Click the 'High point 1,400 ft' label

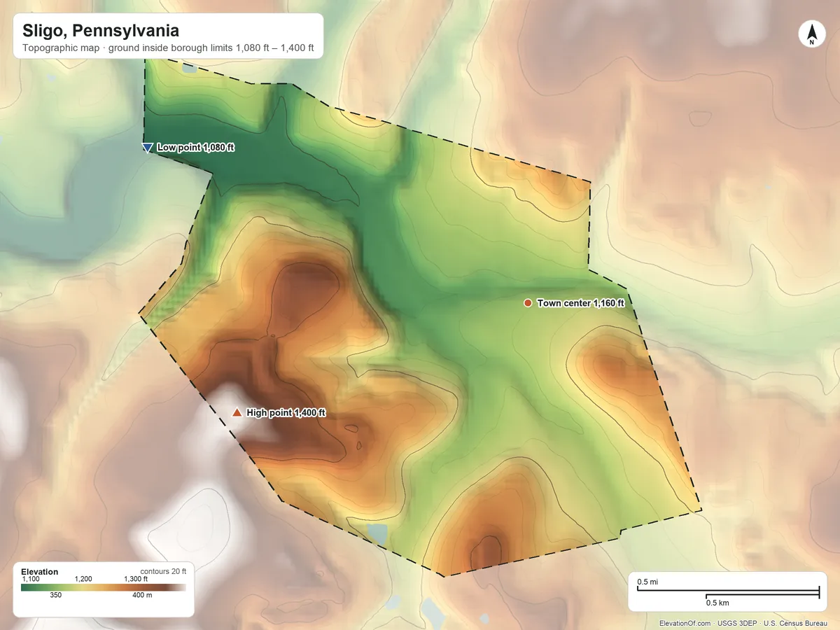[x=286, y=413]
